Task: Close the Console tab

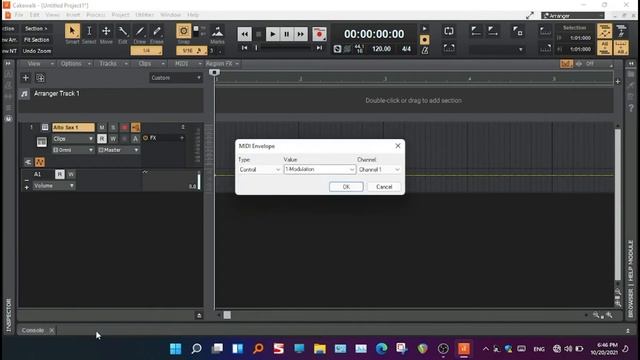Action: (52, 330)
